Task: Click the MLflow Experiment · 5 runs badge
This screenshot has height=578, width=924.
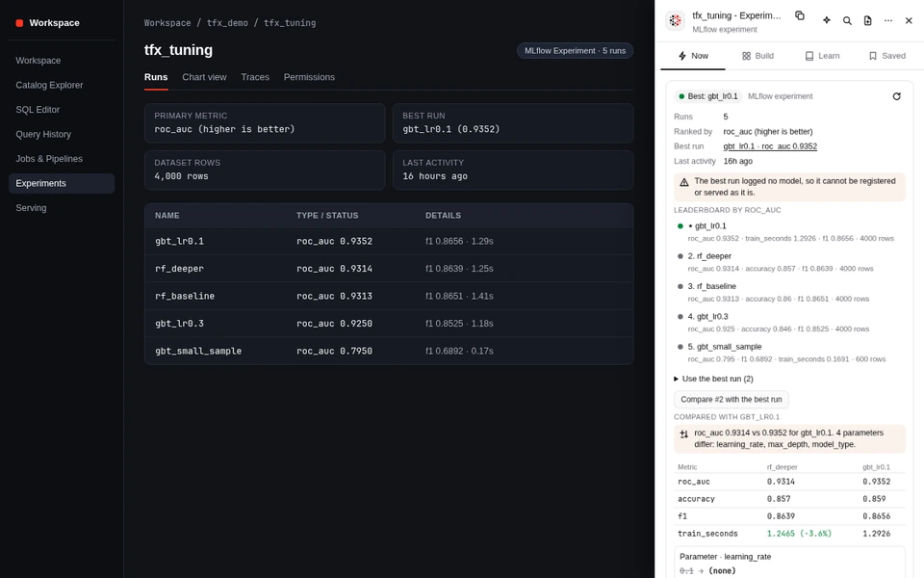Action: (575, 51)
